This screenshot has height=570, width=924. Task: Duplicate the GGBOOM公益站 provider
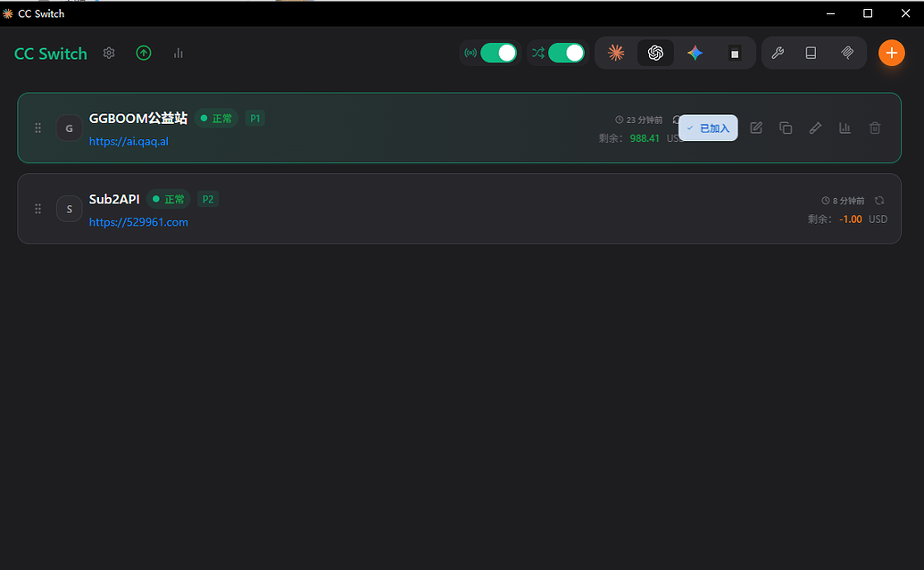click(786, 128)
